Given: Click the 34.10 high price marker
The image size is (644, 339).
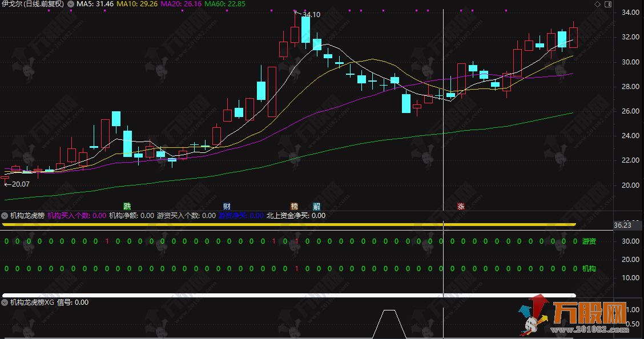Looking at the screenshot, I should click(x=311, y=14).
